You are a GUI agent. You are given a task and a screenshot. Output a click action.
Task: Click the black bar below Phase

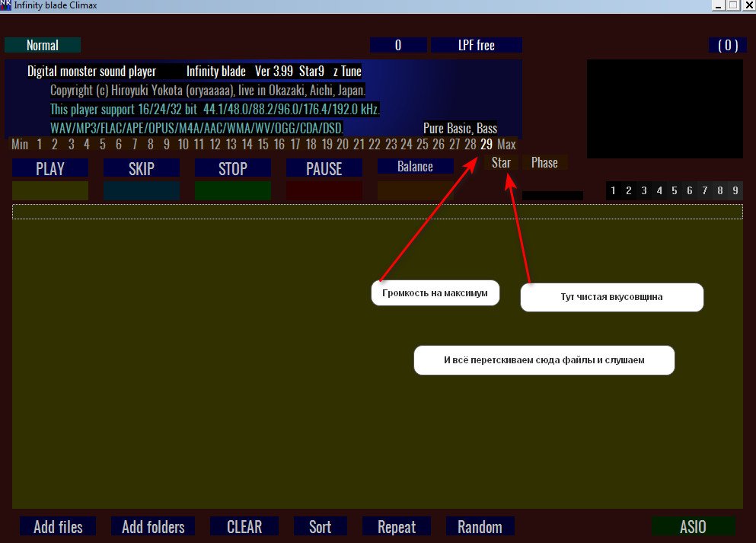(x=553, y=195)
